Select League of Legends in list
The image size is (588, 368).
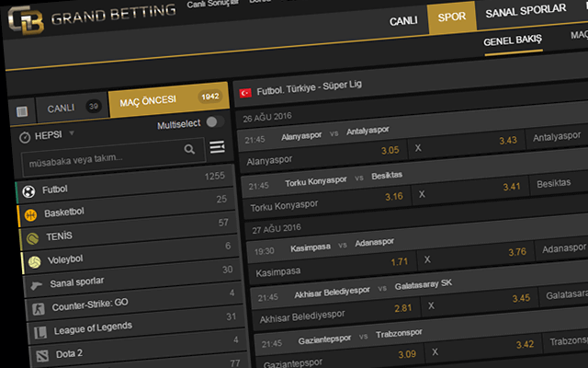(137, 325)
